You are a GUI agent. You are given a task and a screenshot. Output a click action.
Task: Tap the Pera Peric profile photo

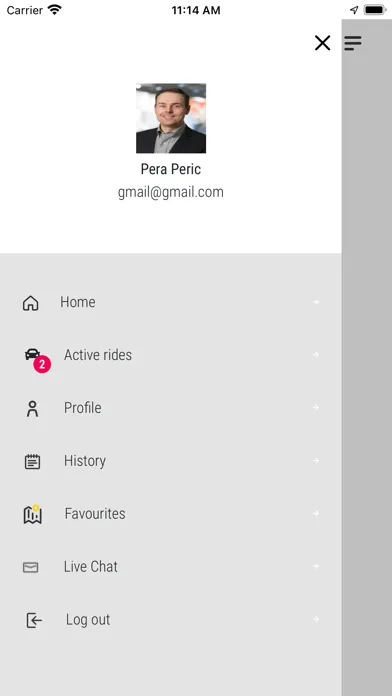171,118
